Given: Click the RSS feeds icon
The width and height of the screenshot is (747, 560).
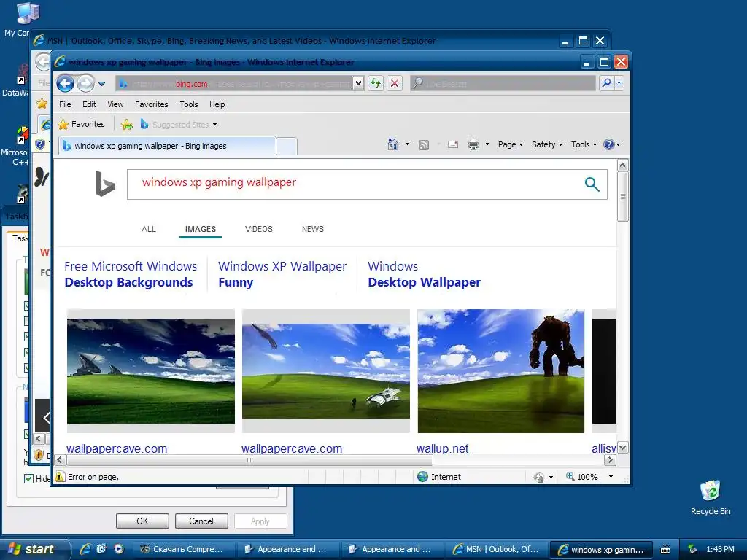Looking at the screenshot, I should 424,145.
